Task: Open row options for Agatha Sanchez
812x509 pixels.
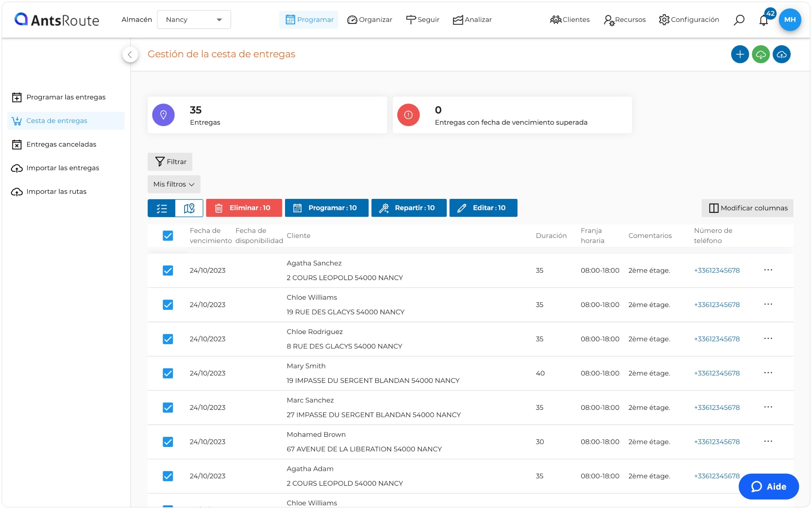Action: pyautogui.click(x=768, y=270)
